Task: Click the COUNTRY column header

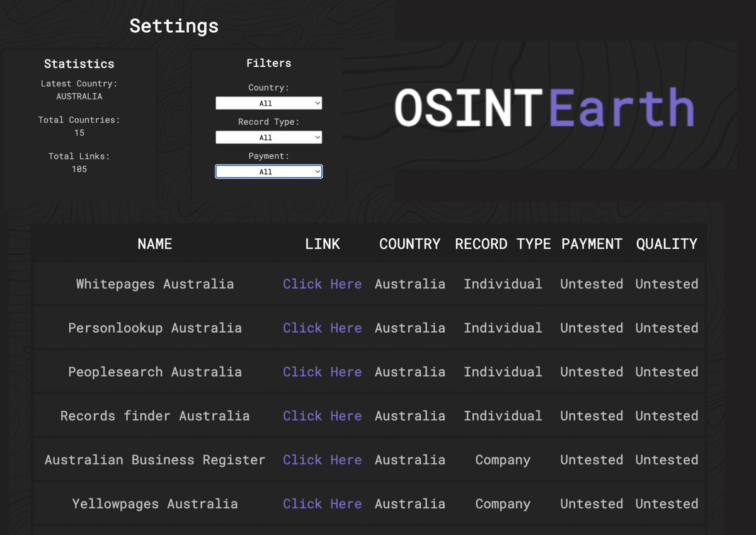Action: [x=409, y=244]
